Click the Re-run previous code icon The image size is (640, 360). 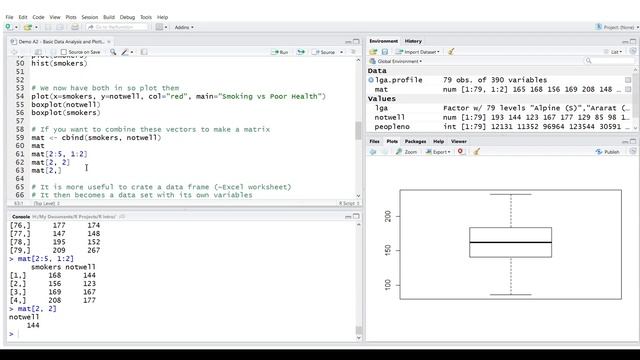pos(301,52)
